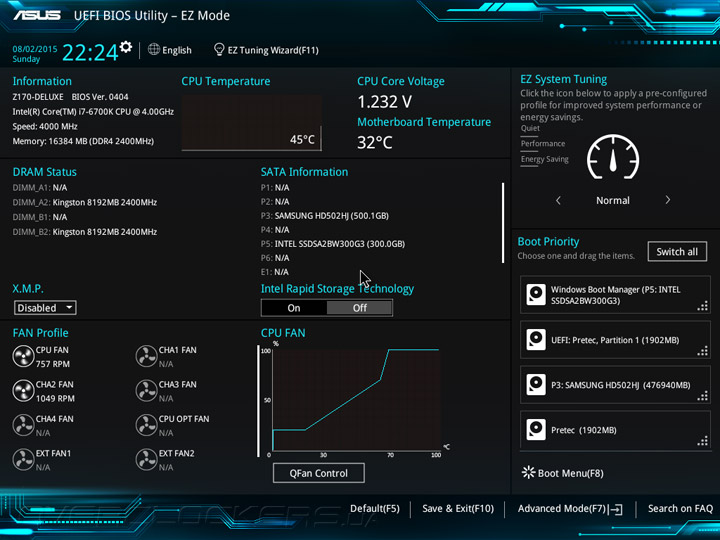Open the X.M.P. Disabled dropdown
Image resolution: width=720 pixels, height=540 pixels.
[45, 308]
